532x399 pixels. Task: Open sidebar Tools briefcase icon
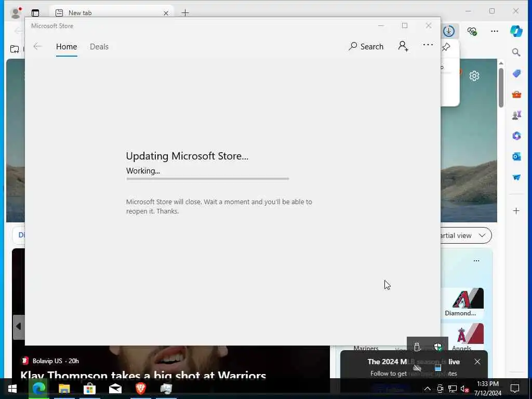tap(516, 95)
